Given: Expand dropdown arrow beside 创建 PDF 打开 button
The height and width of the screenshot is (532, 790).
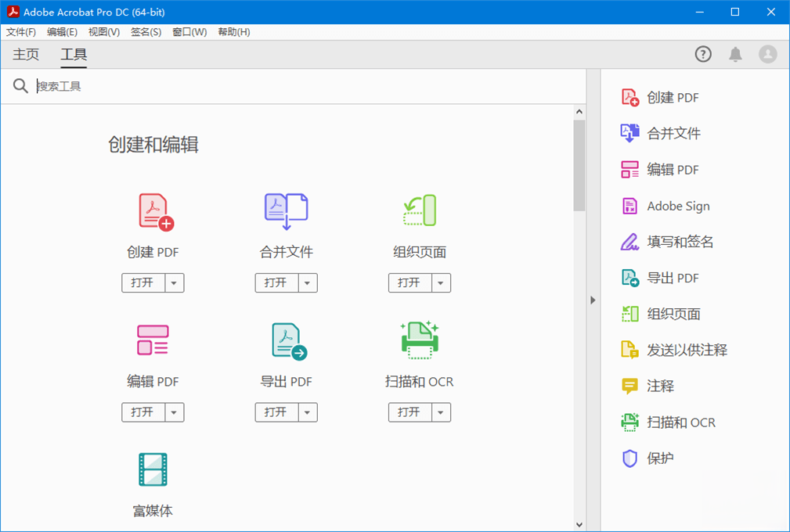Looking at the screenshot, I should coord(175,283).
